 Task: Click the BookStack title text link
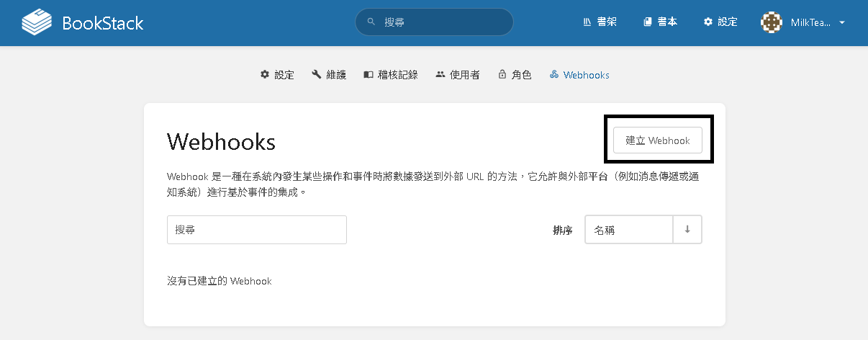(x=103, y=23)
